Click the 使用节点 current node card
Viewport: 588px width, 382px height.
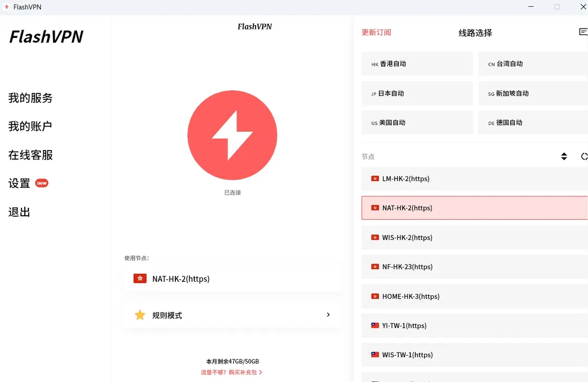[x=232, y=279]
